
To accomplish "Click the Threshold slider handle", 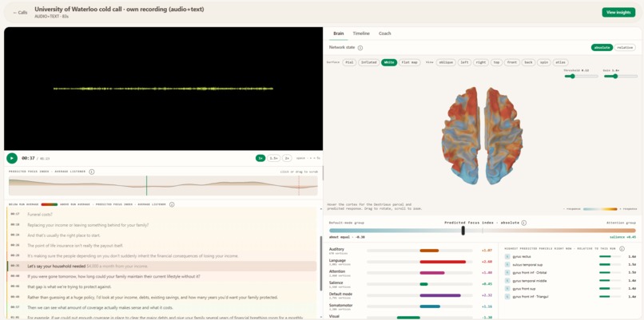I will 572,76.
